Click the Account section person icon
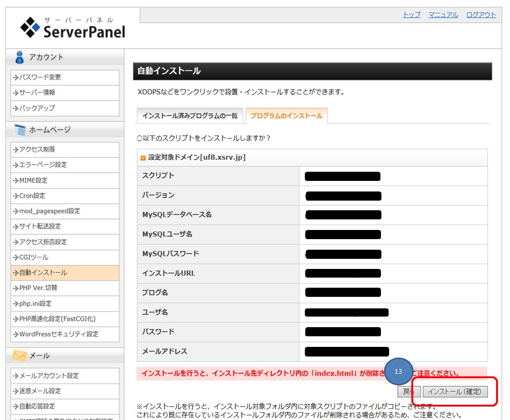The image size is (510, 420). (x=19, y=57)
